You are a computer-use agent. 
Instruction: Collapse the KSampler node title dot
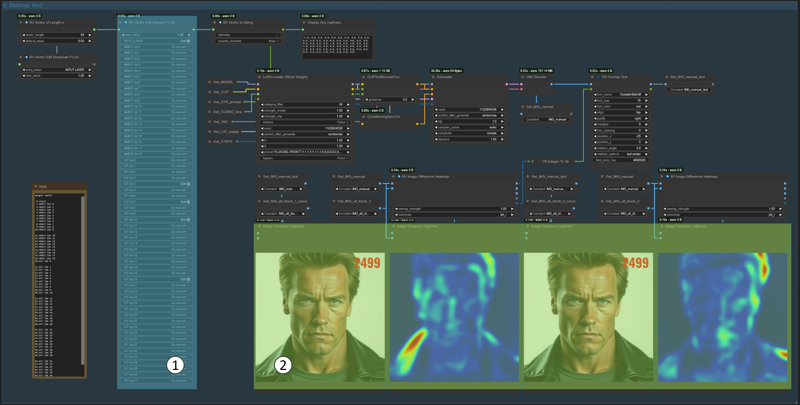click(x=434, y=78)
